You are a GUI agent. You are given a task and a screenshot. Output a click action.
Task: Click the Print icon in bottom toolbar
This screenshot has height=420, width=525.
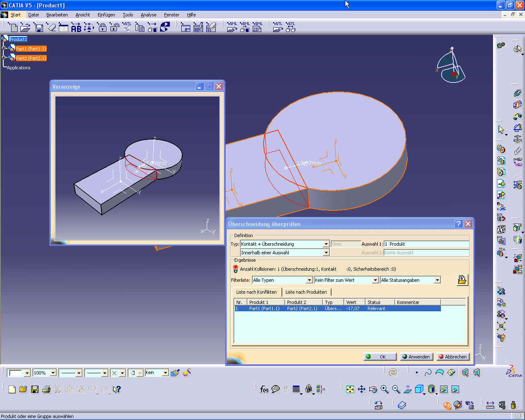point(46,389)
